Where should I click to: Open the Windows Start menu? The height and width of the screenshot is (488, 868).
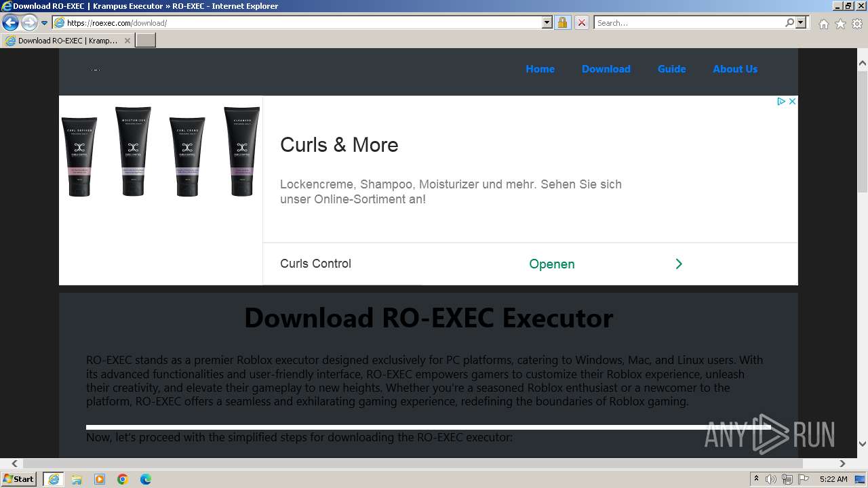point(18,479)
